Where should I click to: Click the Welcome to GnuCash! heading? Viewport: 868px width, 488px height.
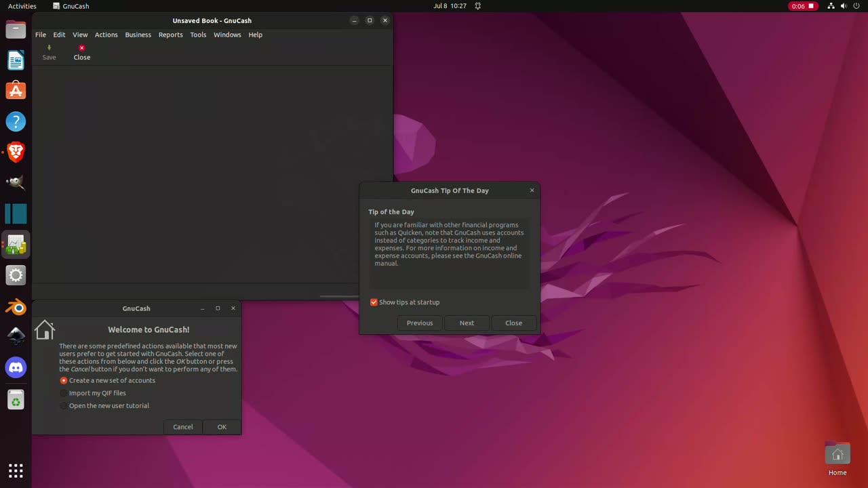coord(149,330)
